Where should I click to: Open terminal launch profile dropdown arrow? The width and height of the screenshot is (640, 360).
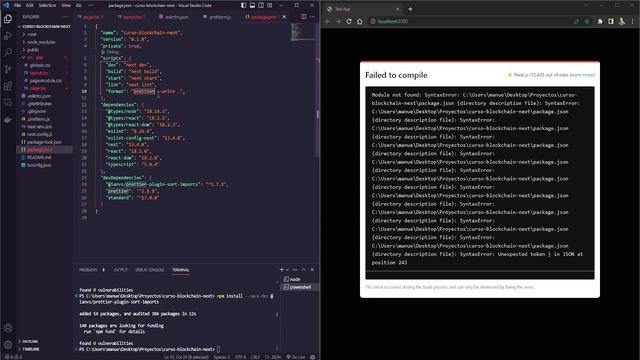287,269
